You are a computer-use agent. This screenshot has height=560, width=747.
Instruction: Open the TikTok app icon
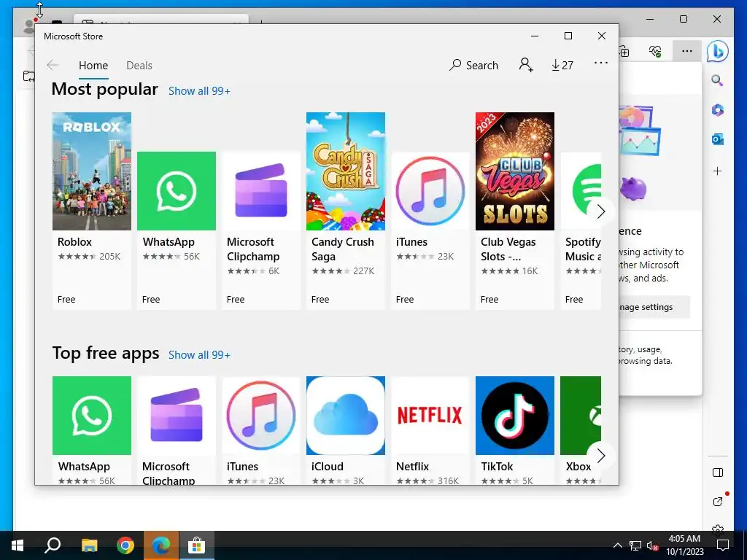pos(515,416)
